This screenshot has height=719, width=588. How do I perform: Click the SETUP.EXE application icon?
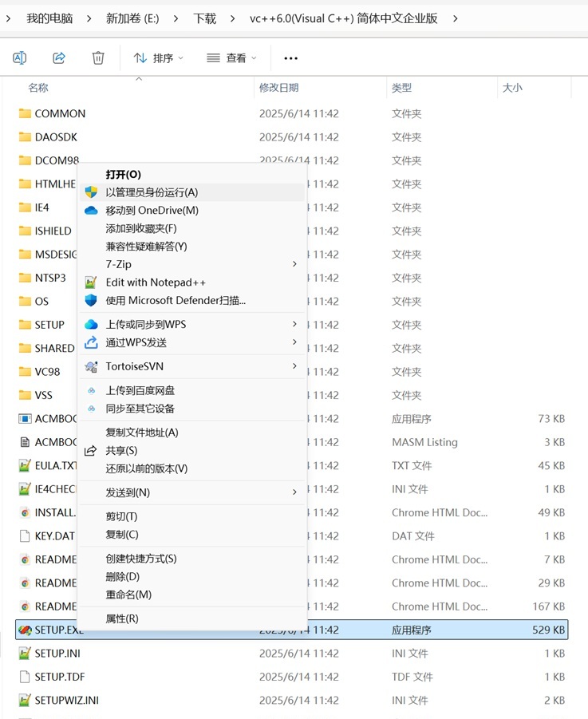click(x=25, y=630)
